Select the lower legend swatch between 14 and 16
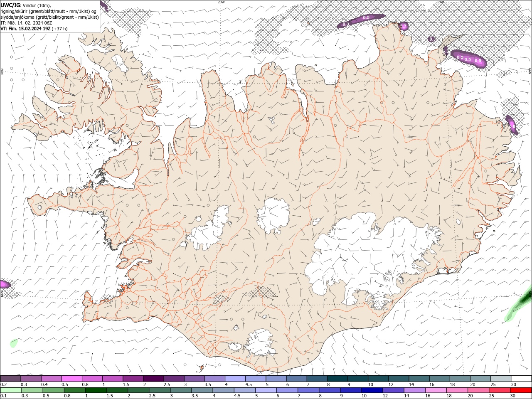Viewport: 532px width, 399px height. tap(415, 390)
